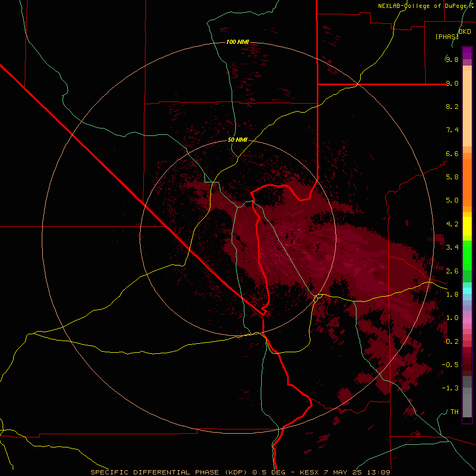This screenshot has width=476, height=476.
Task: Pick the orange band of the color scale
Action: click(467, 183)
